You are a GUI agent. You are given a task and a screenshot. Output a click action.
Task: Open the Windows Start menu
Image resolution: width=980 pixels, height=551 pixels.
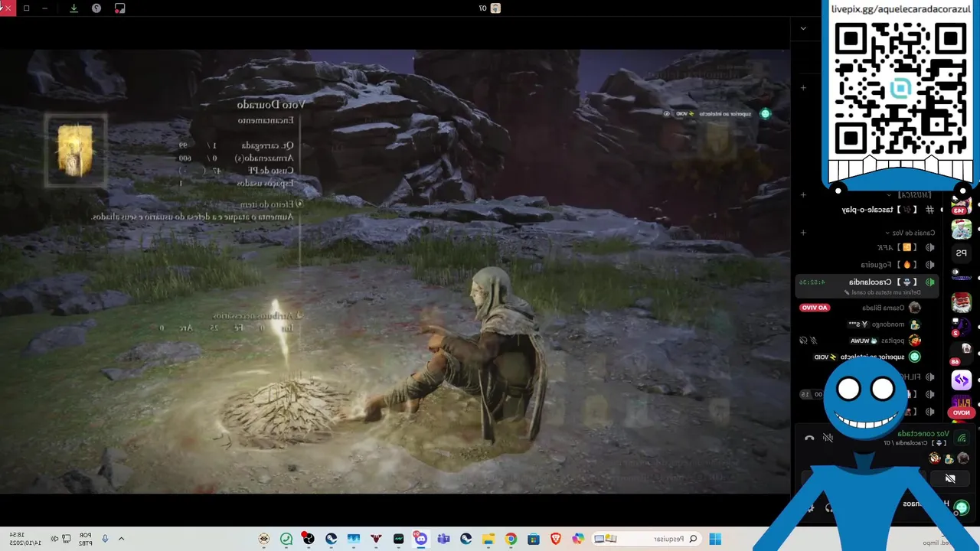click(x=715, y=539)
